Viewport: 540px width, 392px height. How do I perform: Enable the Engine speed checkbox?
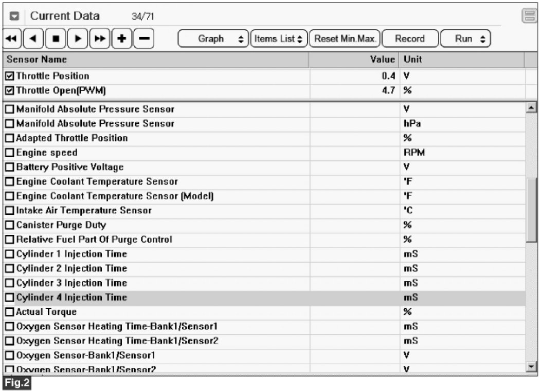[10, 153]
